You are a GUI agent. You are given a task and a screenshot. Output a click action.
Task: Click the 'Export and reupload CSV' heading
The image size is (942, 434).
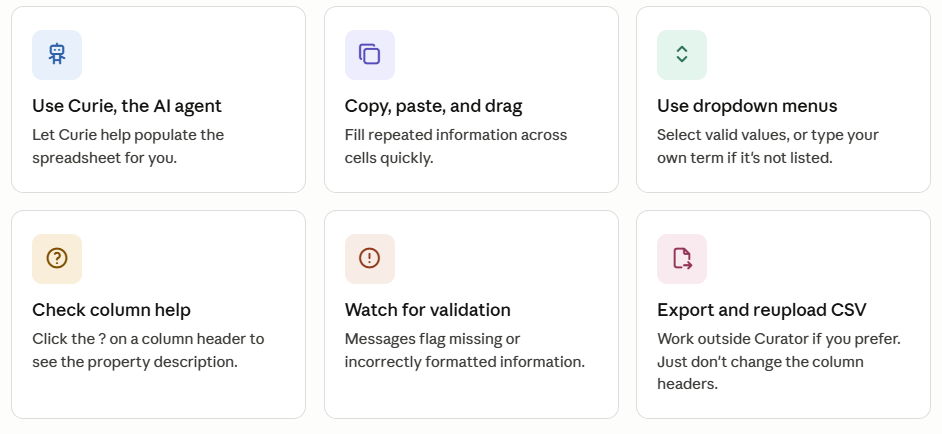point(762,310)
